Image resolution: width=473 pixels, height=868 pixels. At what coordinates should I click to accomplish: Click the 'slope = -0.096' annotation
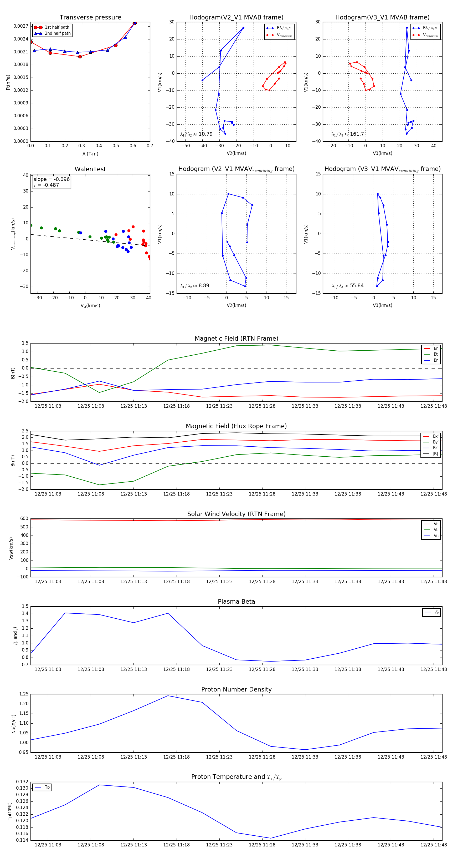pyautogui.click(x=52, y=179)
